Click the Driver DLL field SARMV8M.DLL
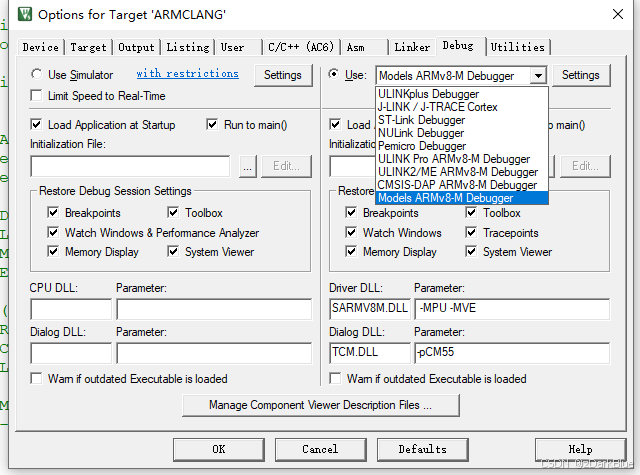The width and height of the screenshot is (640, 475). coord(370,309)
